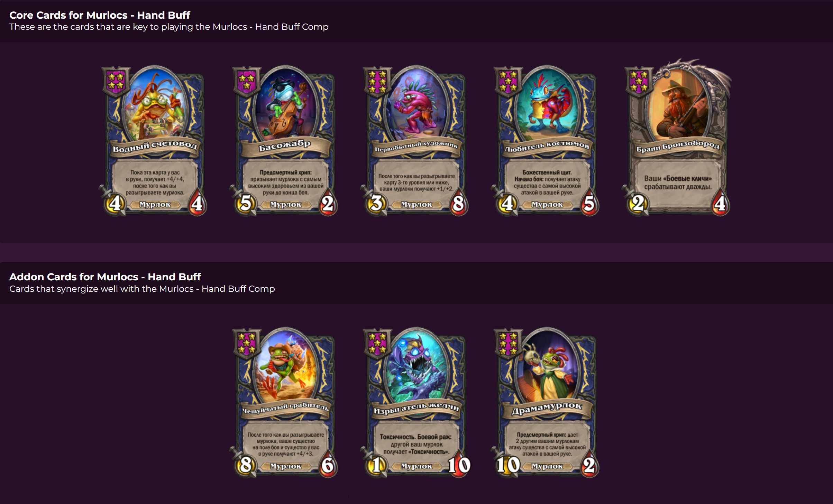Select the Басожабр card artwork
The height and width of the screenshot is (504, 833).
coord(285,104)
